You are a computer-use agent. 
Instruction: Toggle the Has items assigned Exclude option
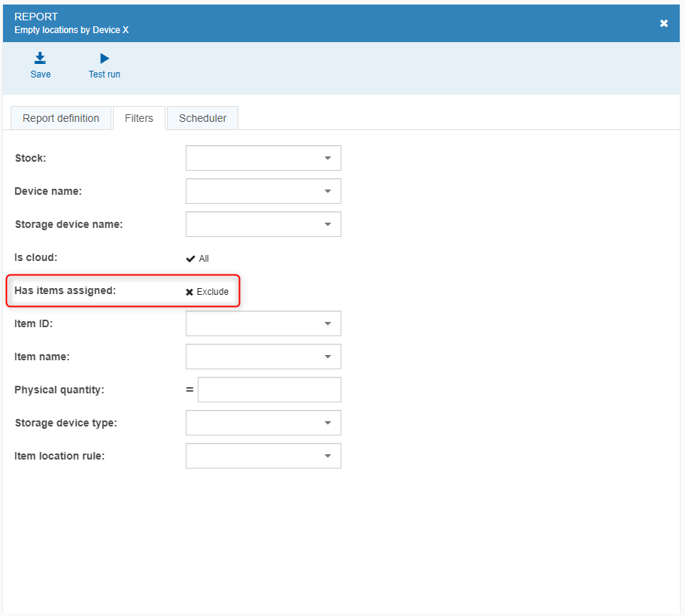pyautogui.click(x=207, y=292)
